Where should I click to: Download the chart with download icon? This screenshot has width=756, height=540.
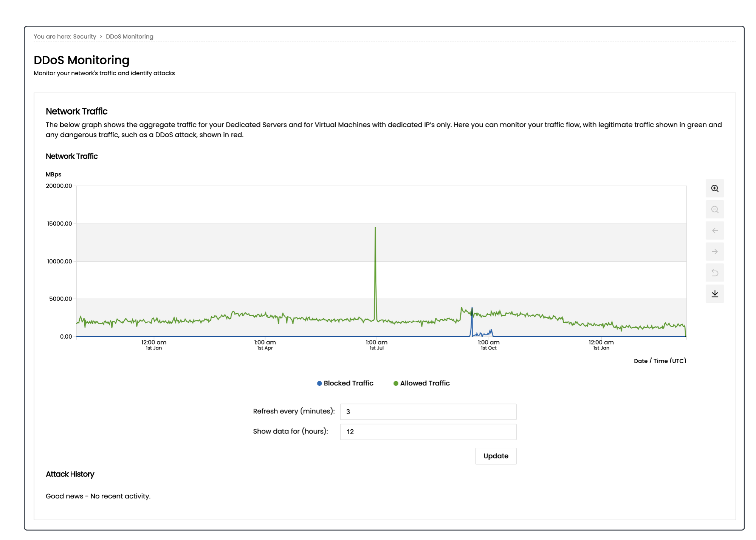click(714, 294)
